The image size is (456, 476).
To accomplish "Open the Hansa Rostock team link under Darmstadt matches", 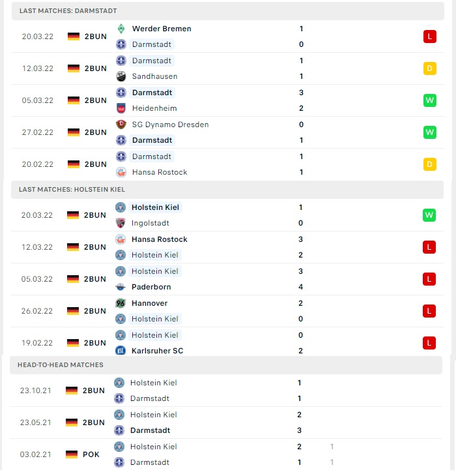I will pyautogui.click(x=160, y=172).
